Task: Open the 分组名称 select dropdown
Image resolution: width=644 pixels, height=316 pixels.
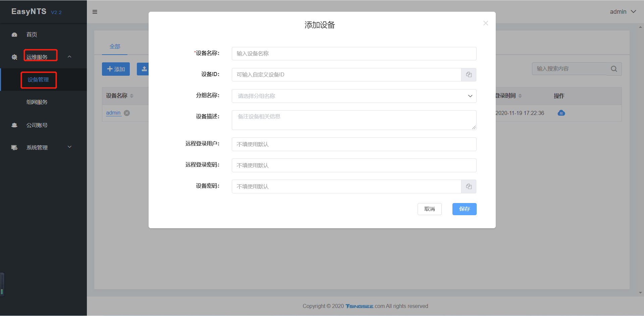Action: tap(354, 96)
